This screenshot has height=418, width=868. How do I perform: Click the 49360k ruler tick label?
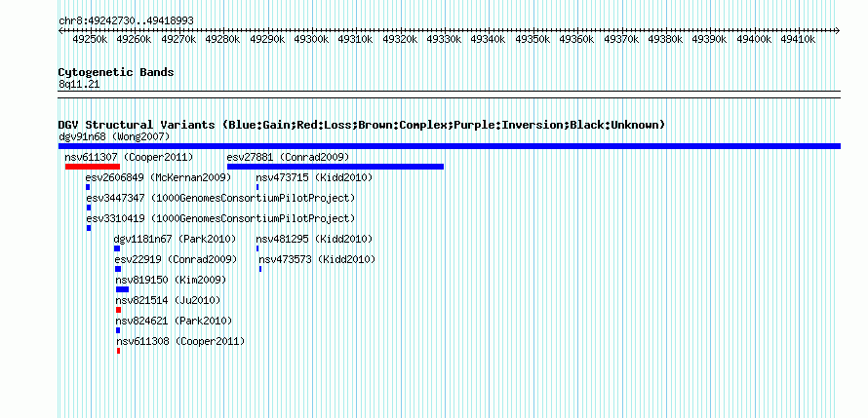click(x=576, y=40)
